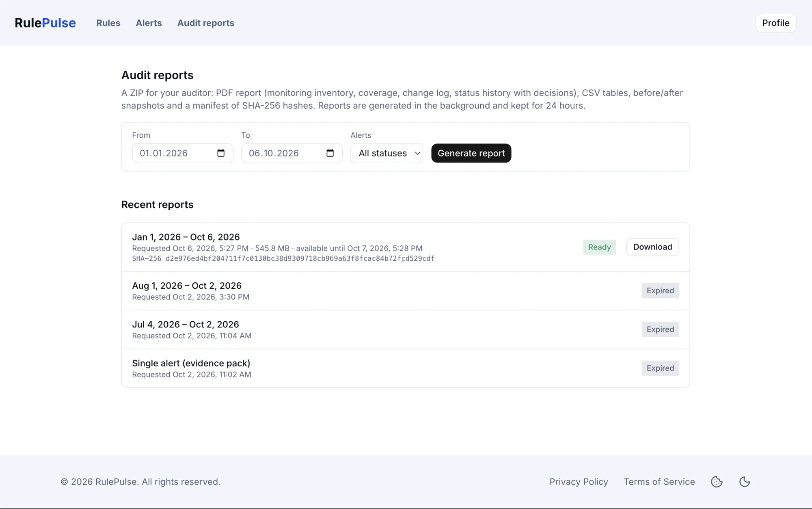Open the Privacy Policy link
The width and height of the screenshot is (812, 509).
(x=579, y=482)
